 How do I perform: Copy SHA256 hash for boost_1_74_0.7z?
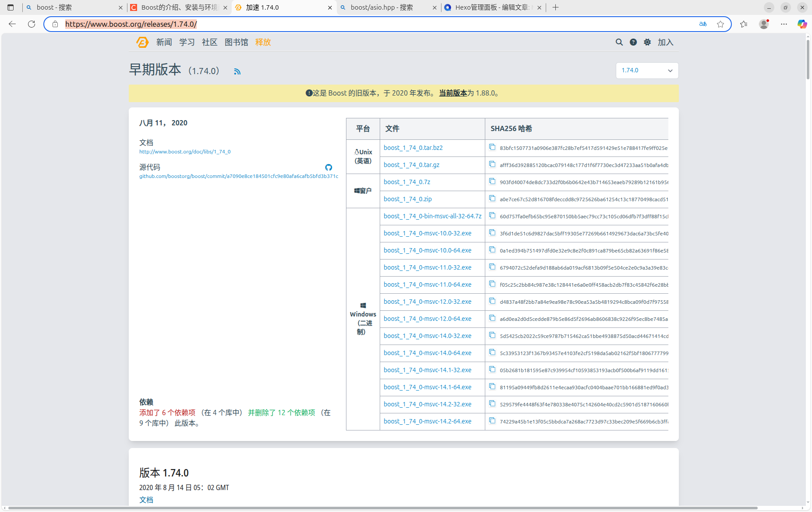point(492,181)
